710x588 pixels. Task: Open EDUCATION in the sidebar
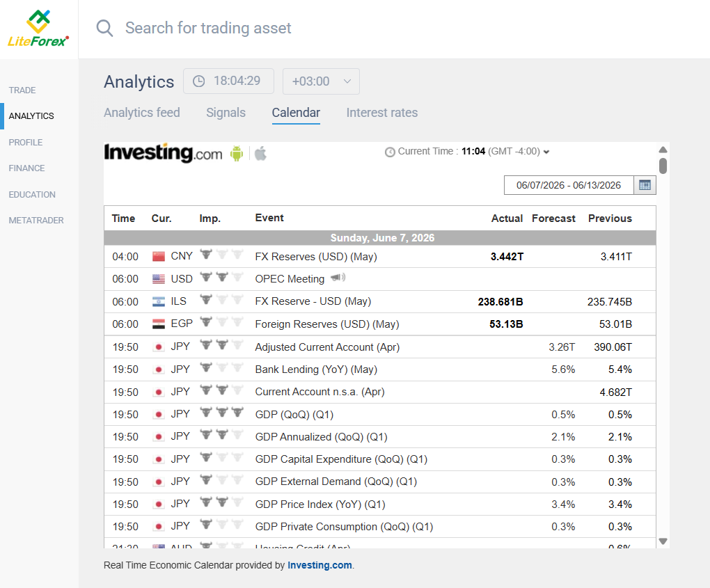click(x=32, y=194)
